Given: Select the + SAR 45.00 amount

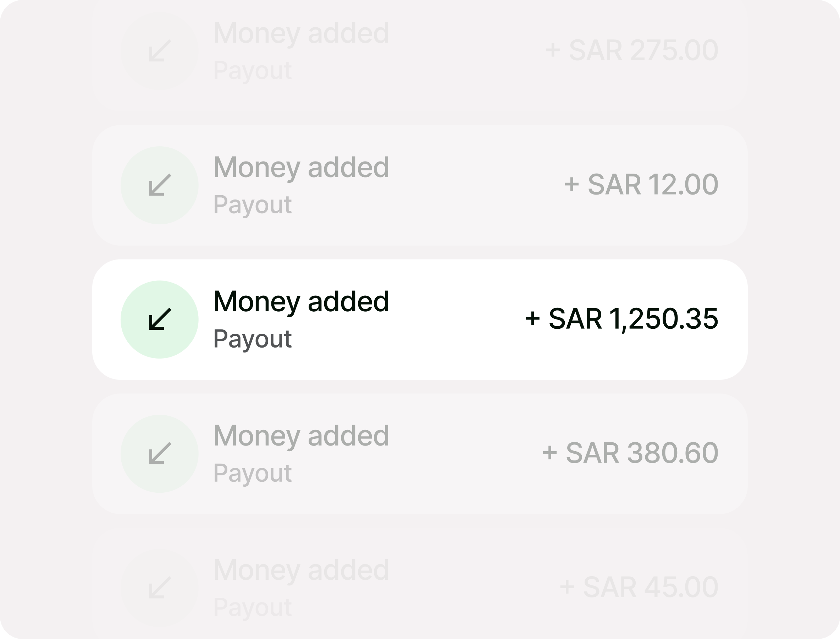Looking at the screenshot, I should coord(639,587).
